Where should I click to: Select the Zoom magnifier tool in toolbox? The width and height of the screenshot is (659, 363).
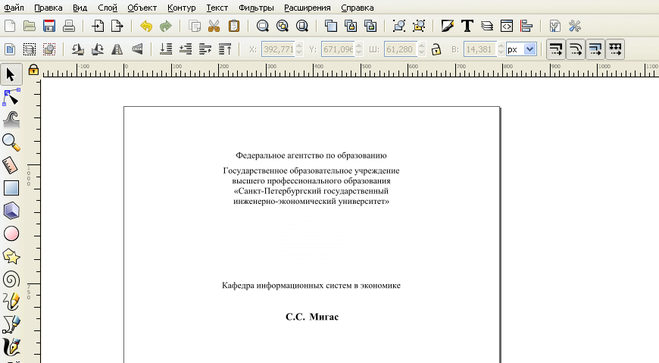[x=11, y=142]
